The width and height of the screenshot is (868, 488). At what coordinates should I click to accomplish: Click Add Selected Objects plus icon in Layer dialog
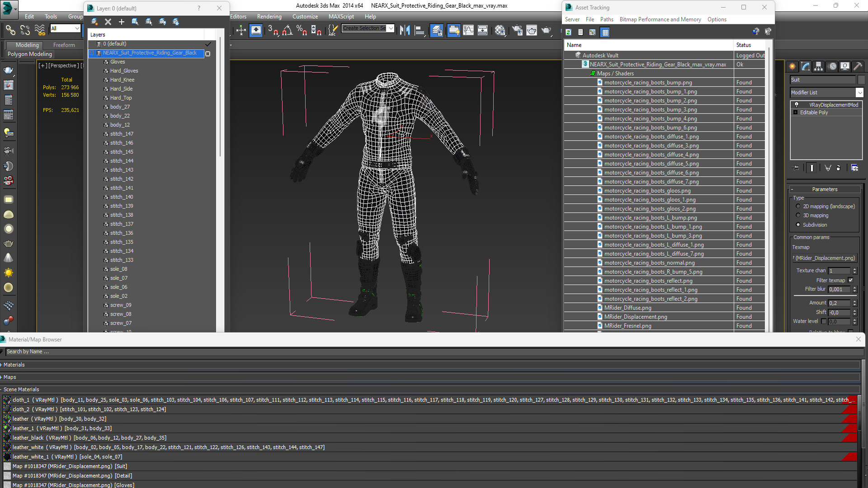coord(121,22)
